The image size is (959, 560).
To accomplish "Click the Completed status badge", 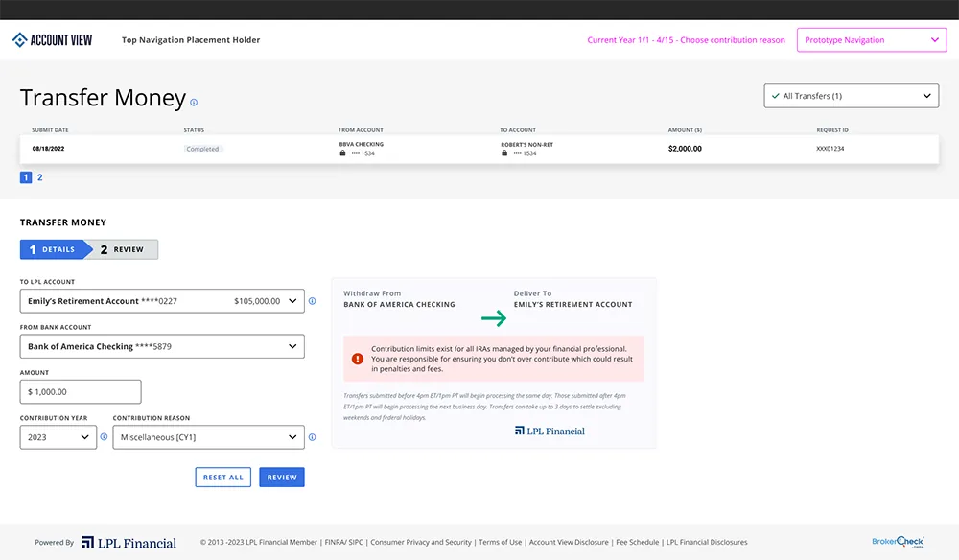I will [202, 149].
